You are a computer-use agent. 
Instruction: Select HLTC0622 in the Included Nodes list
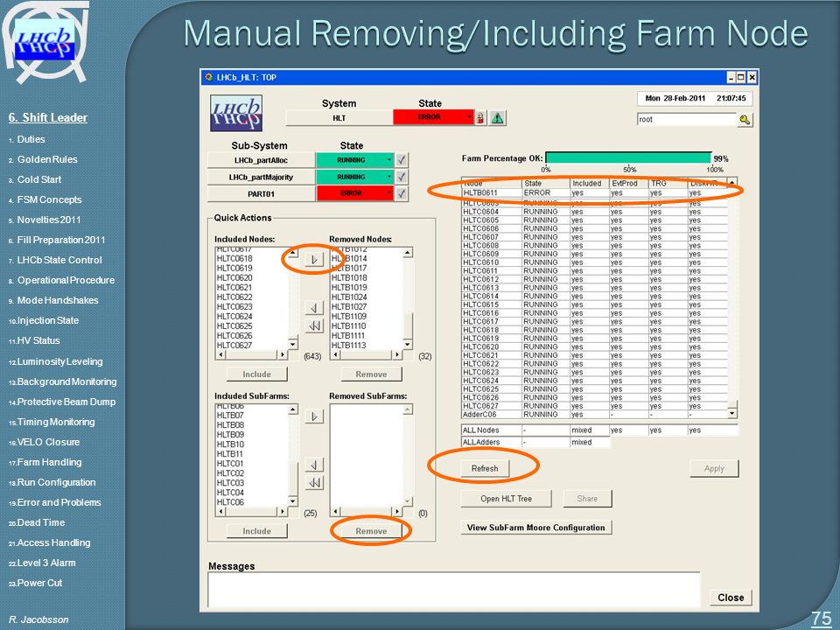[234, 297]
